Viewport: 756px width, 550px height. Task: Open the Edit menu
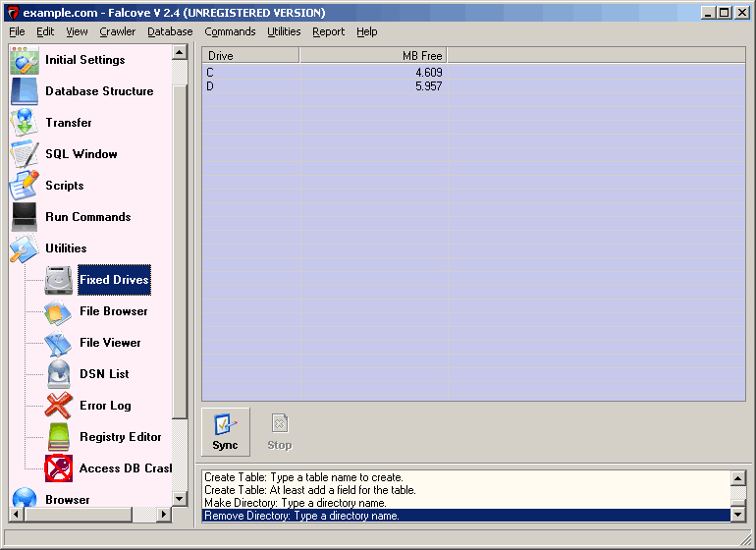(45, 31)
